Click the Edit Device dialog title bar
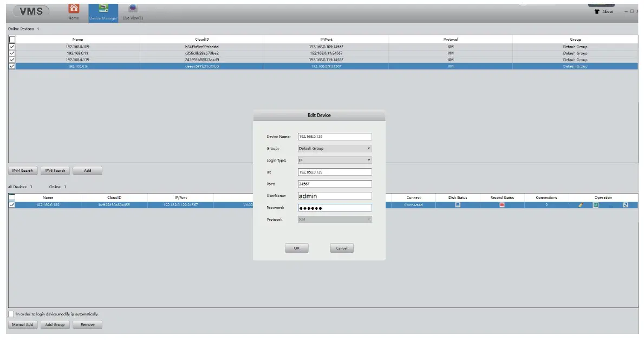The width and height of the screenshot is (644, 340). click(319, 115)
